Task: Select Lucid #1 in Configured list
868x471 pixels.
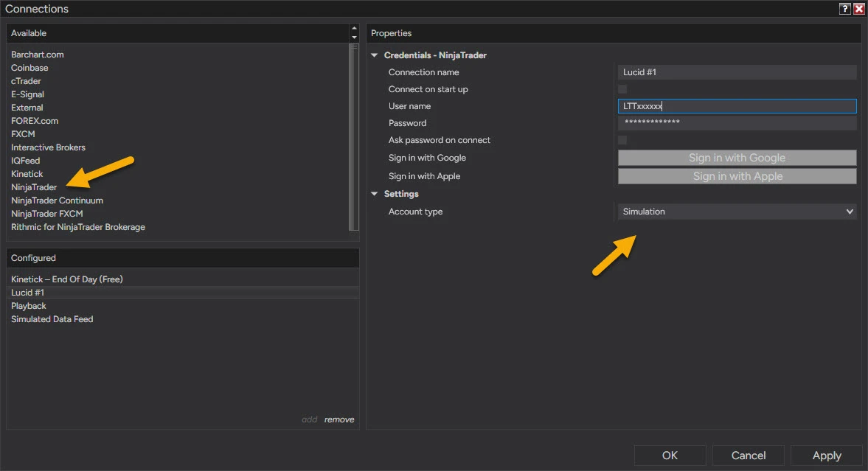Action: (183, 292)
